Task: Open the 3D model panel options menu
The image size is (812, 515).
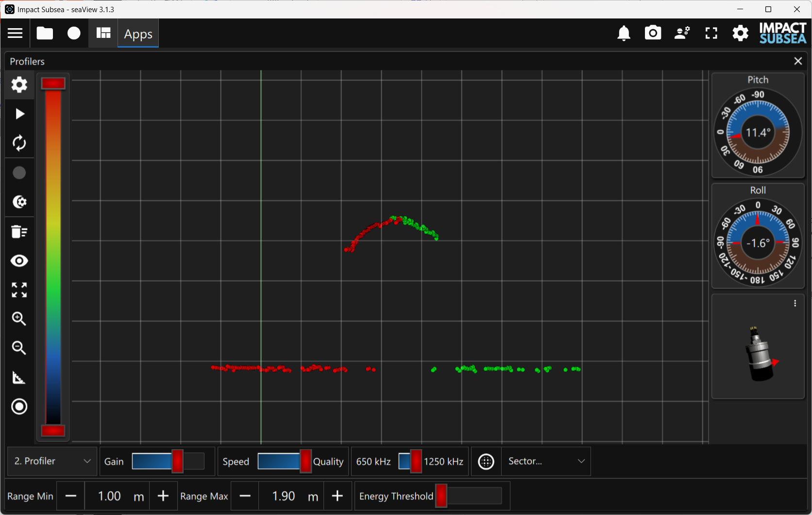Action: (x=795, y=303)
